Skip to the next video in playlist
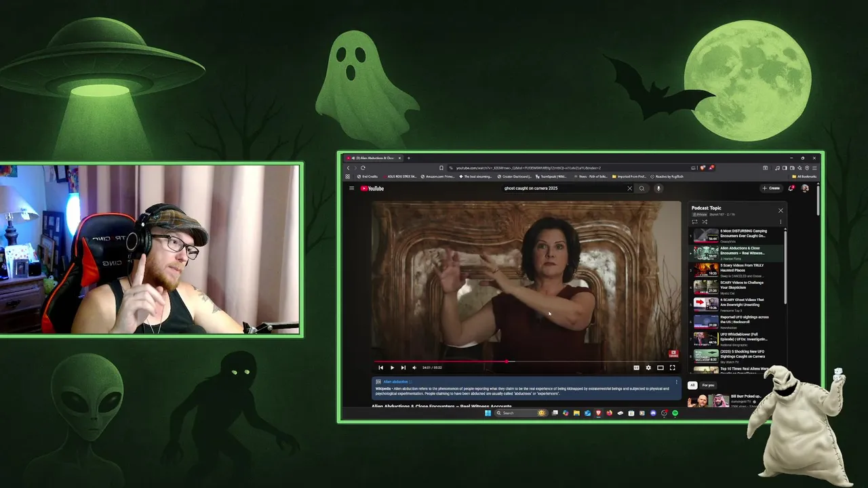868x488 pixels. tap(403, 367)
